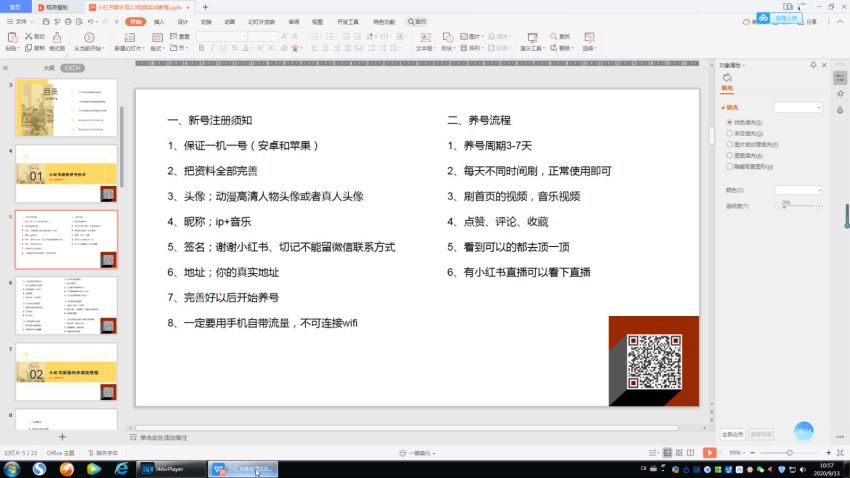Click the Save icon in quick toolbar
The width and height of the screenshot is (850, 478).
(x=46, y=22)
